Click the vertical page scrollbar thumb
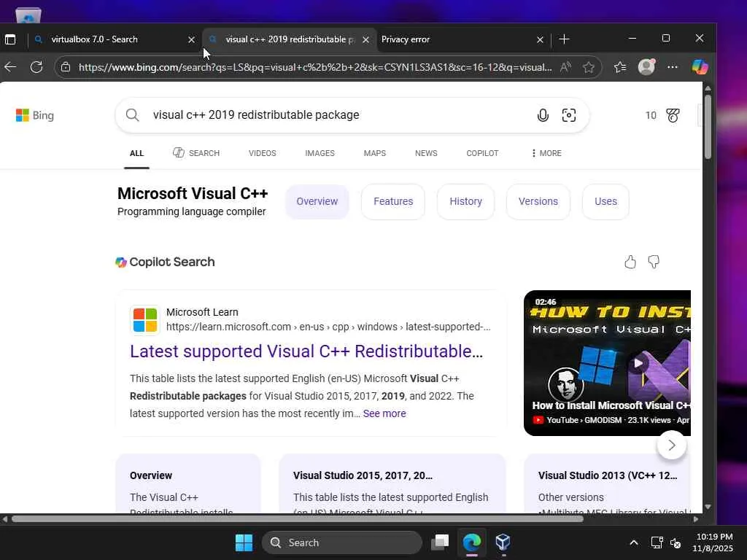The height and width of the screenshot is (560, 747). tap(708, 127)
